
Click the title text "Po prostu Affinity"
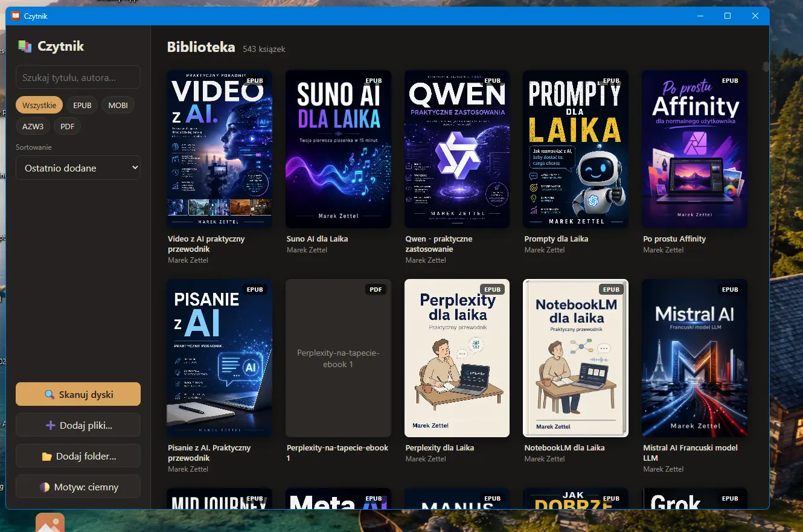point(674,239)
